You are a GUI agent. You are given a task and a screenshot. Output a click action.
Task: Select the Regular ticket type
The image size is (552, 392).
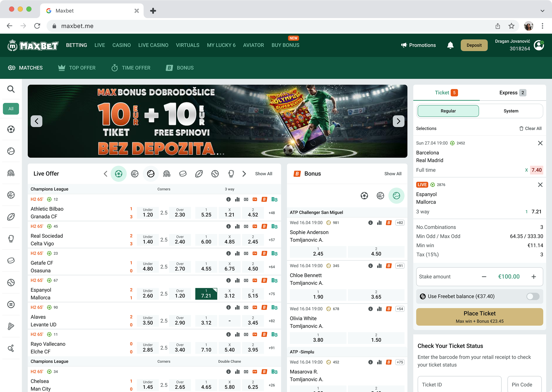448,111
